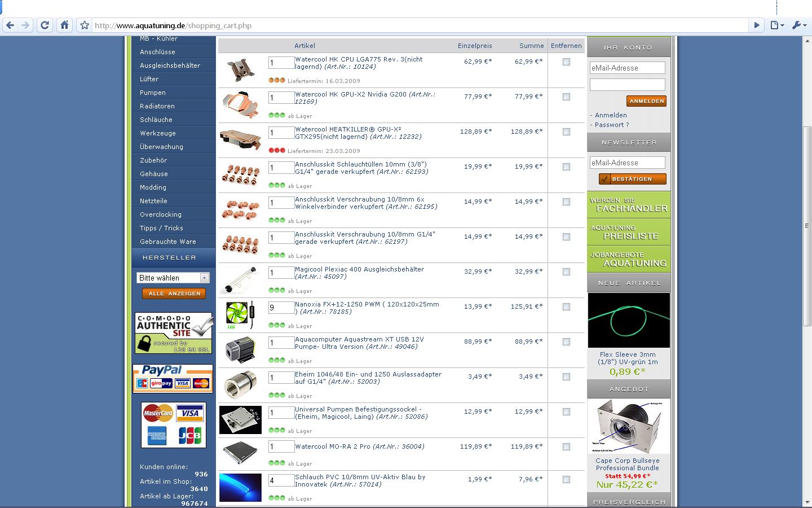Open the Hersteller 'Bitte wählen' dropdown

(x=173, y=278)
